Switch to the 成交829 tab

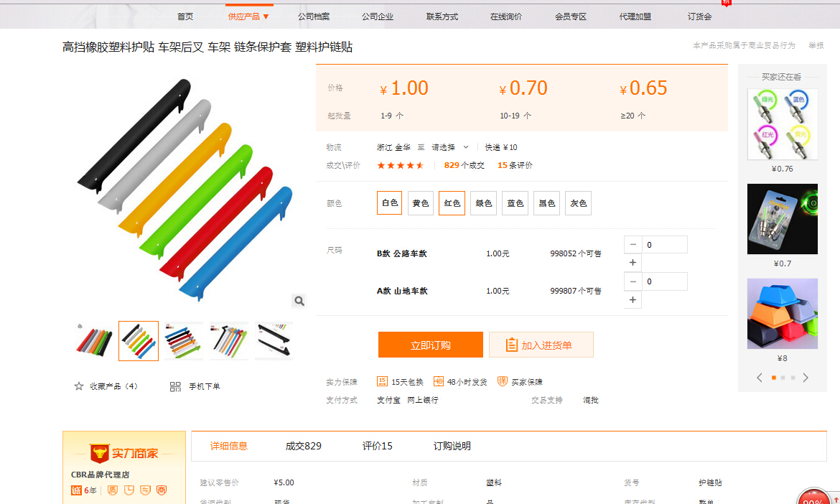coord(303,446)
